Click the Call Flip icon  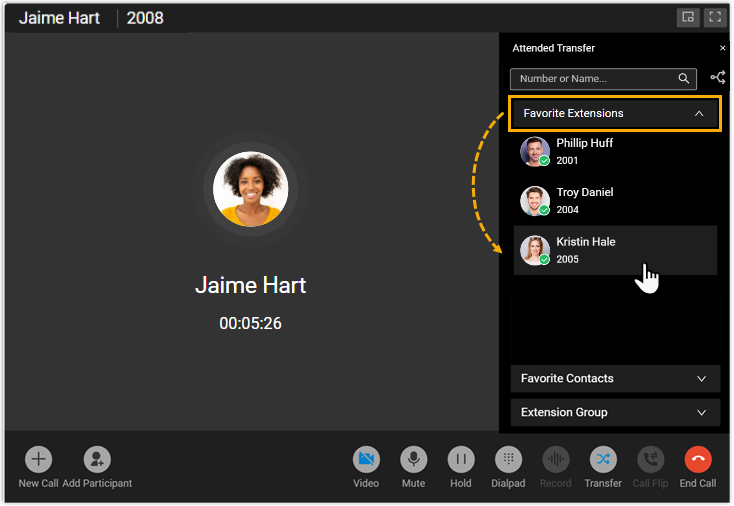650,459
